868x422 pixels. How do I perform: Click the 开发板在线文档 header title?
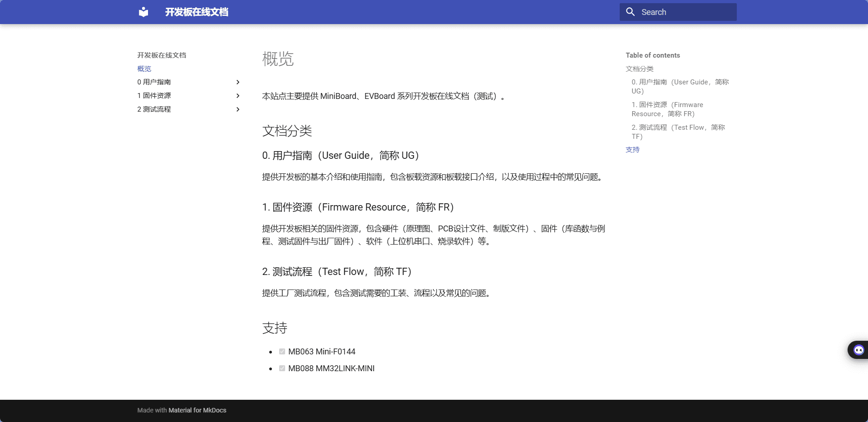pos(197,12)
